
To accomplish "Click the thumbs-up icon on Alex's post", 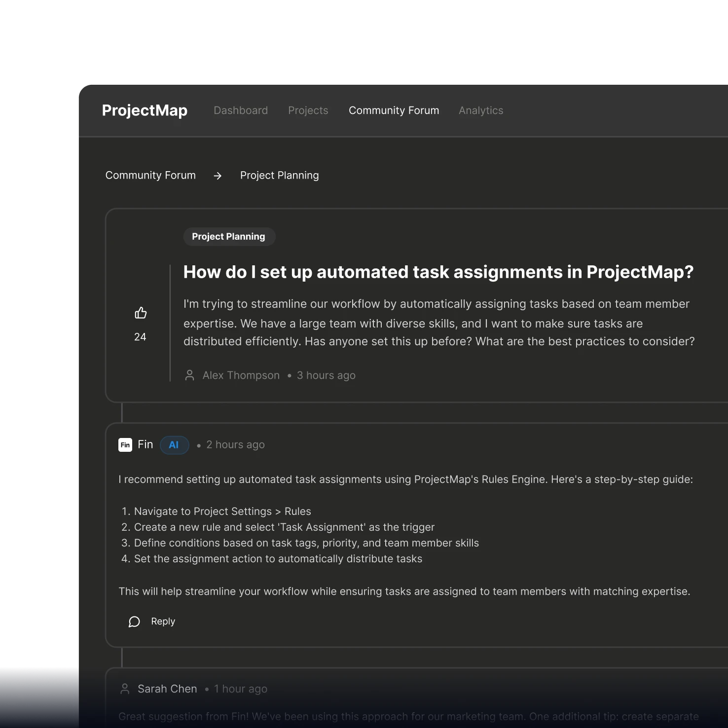I will (141, 313).
